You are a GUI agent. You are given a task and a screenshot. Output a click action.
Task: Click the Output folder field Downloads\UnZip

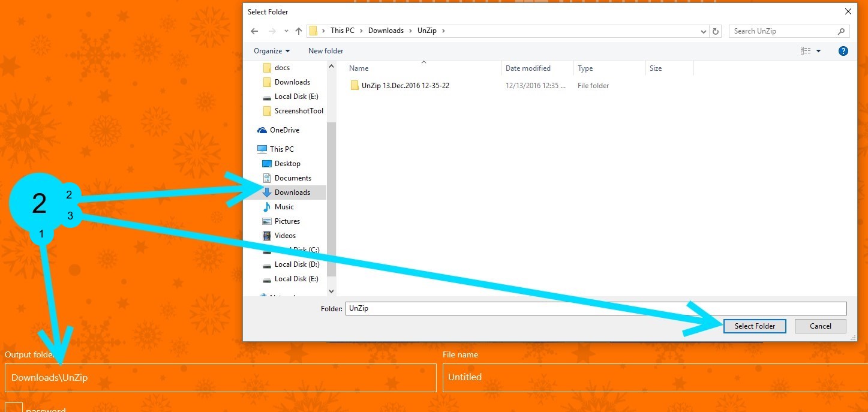point(221,378)
